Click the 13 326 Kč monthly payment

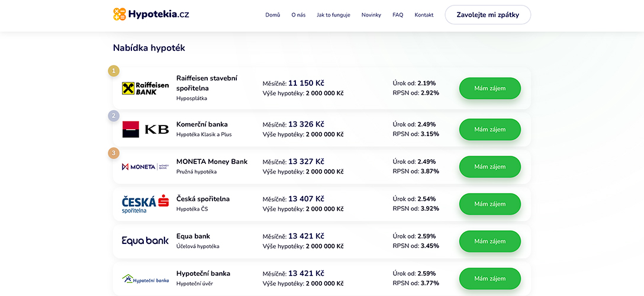point(306,124)
